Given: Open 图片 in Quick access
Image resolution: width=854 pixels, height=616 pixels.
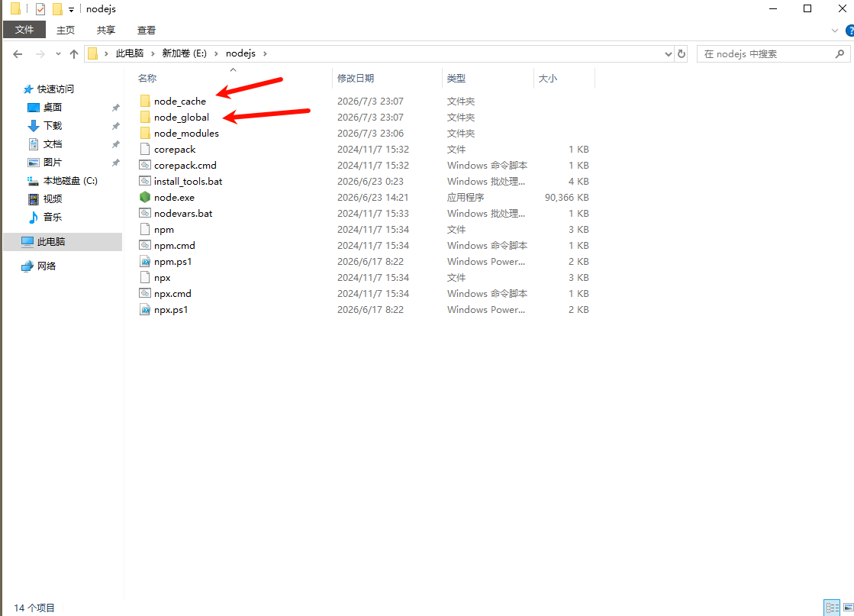Looking at the screenshot, I should pyautogui.click(x=53, y=163).
